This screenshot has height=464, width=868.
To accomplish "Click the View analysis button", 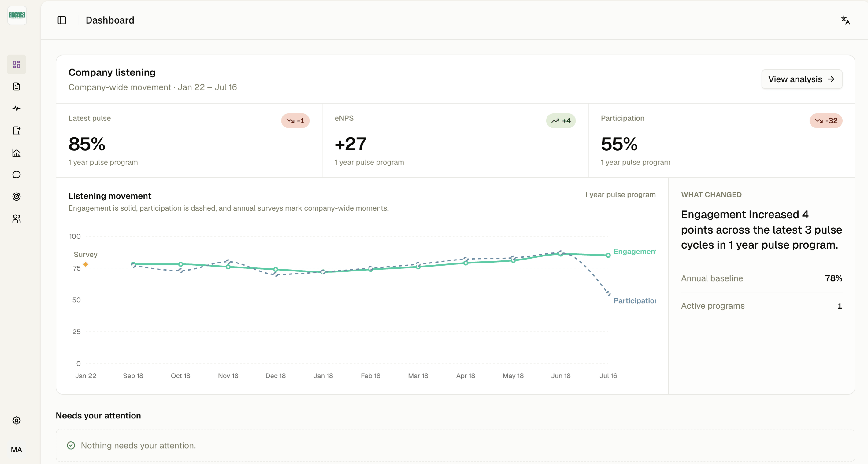I will pyautogui.click(x=802, y=79).
